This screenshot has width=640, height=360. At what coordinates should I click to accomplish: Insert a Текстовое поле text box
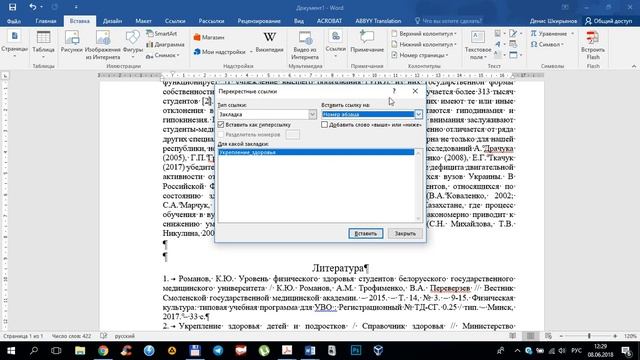coord(478,45)
